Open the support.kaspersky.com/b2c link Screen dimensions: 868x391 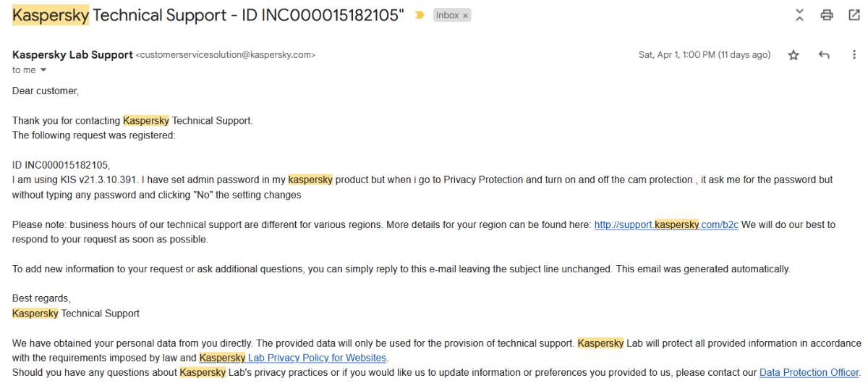click(666, 224)
